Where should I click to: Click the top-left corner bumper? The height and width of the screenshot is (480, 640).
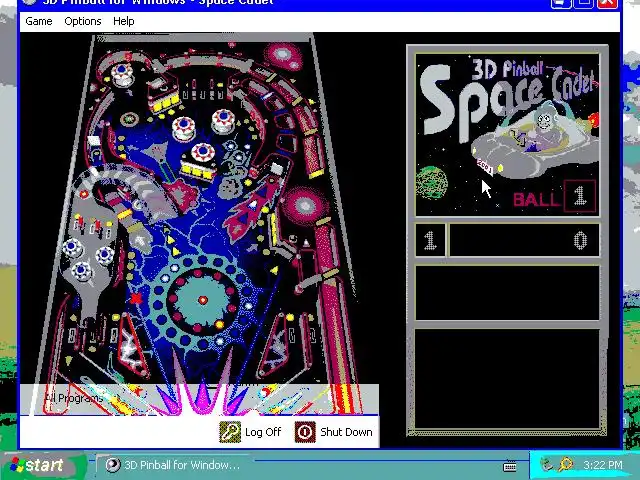pyautogui.click(x=122, y=74)
